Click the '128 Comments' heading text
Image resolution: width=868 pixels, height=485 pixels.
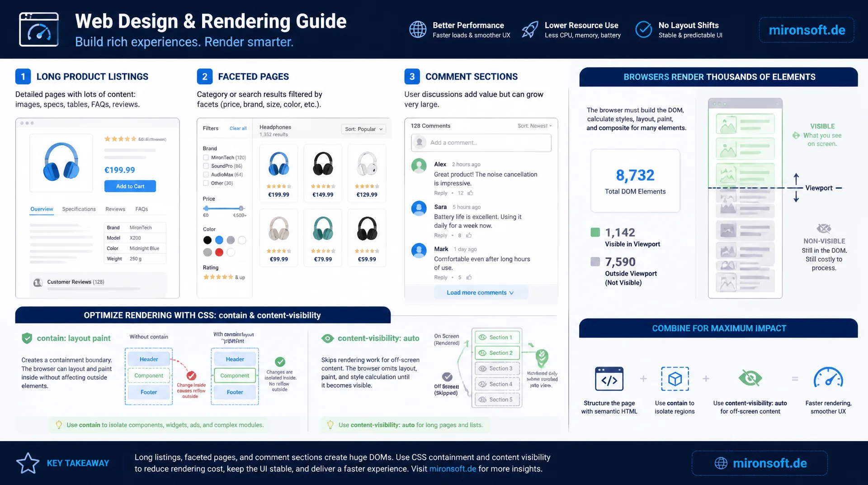430,126
